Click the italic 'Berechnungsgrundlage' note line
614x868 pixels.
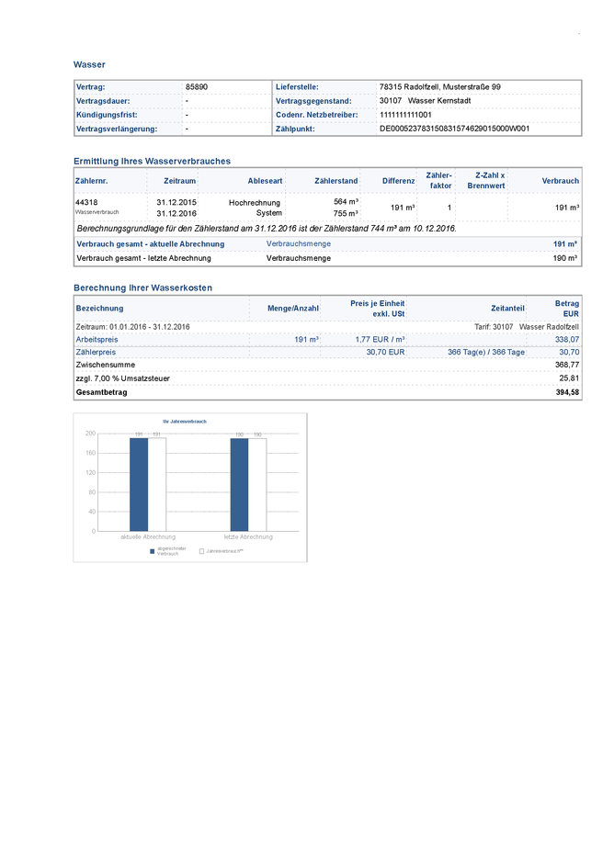coord(267,229)
